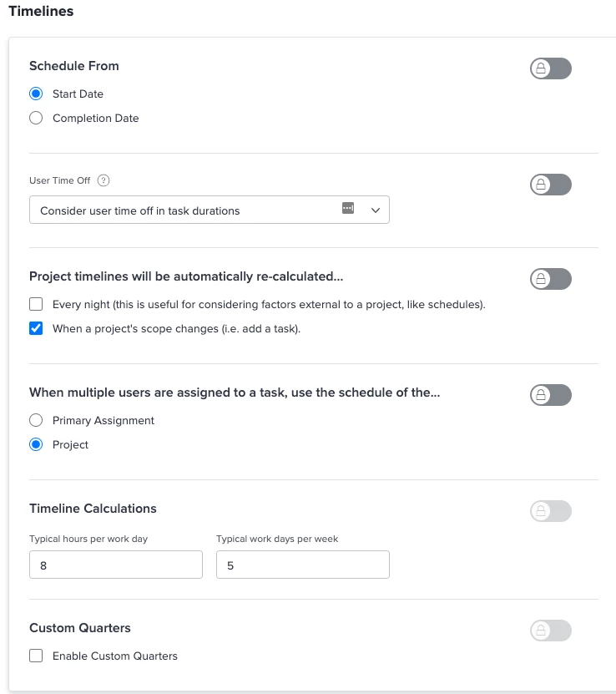Image resolution: width=616 pixels, height=694 pixels.
Task: Select the Primary Assignment radio option
Action: [36, 420]
